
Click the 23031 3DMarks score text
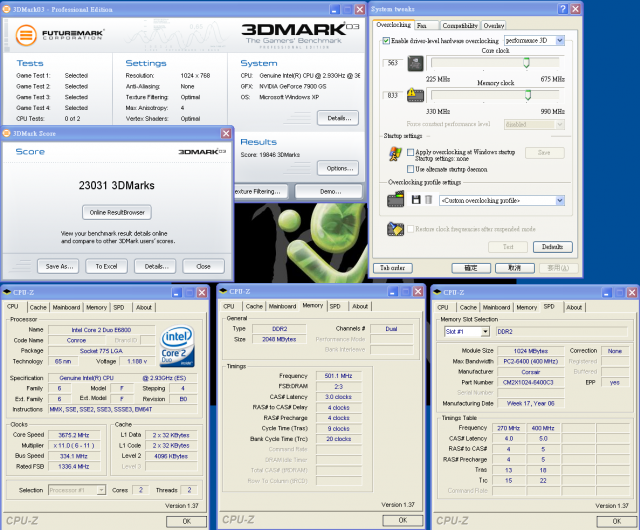click(x=117, y=185)
